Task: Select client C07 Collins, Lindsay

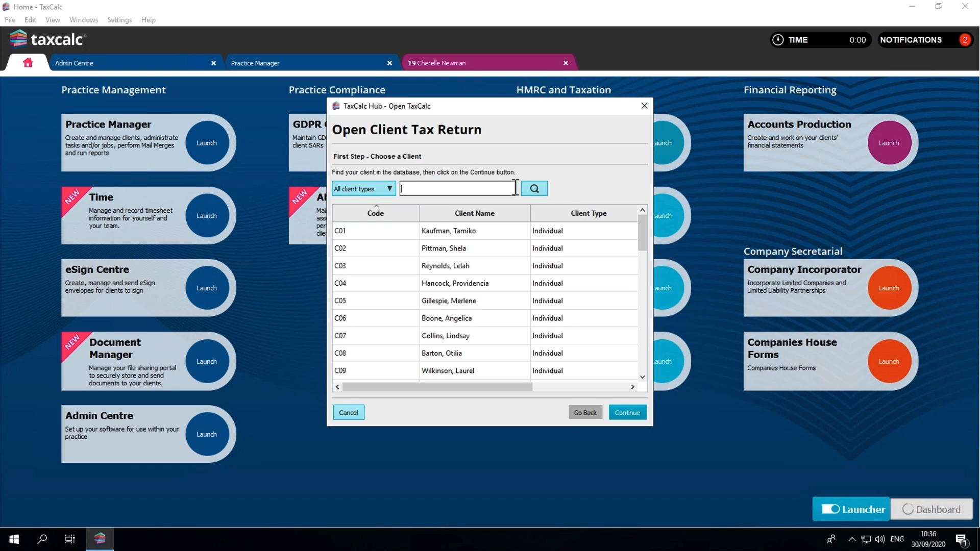Action: 485,336
